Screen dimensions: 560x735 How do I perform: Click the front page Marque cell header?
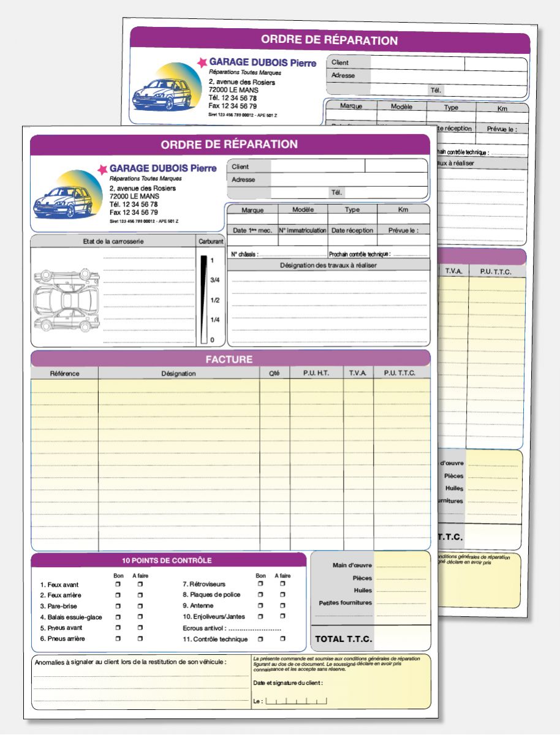[253, 210]
